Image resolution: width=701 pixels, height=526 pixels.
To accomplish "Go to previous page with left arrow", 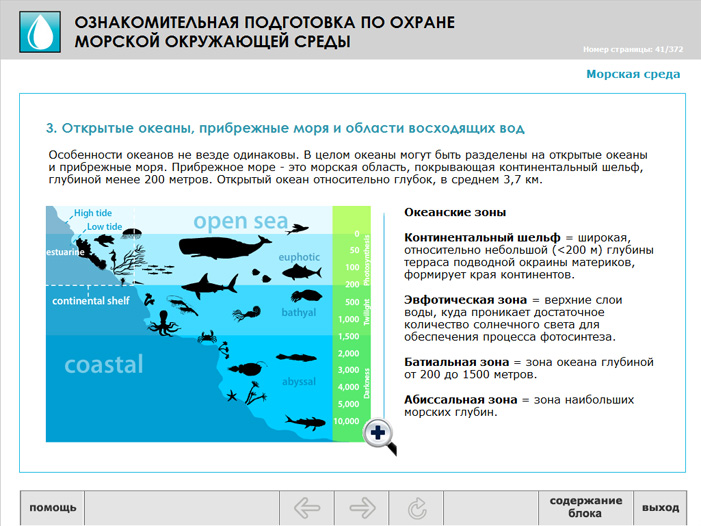I will coord(307,508).
